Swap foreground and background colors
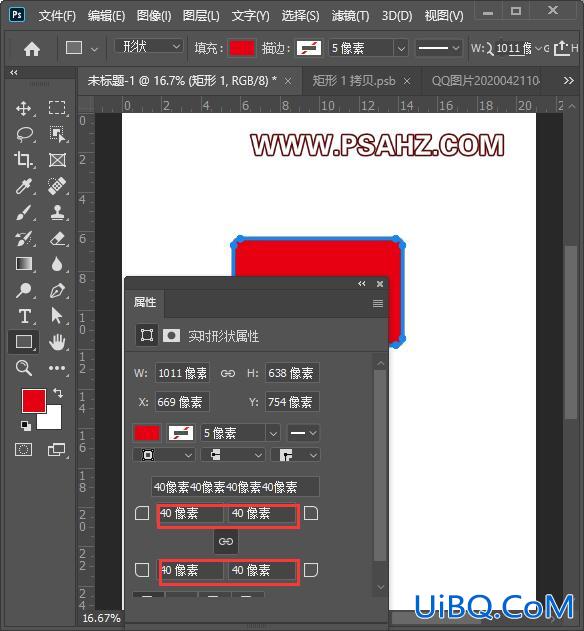Viewport: 584px width, 631px height. click(x=58, y=393)
